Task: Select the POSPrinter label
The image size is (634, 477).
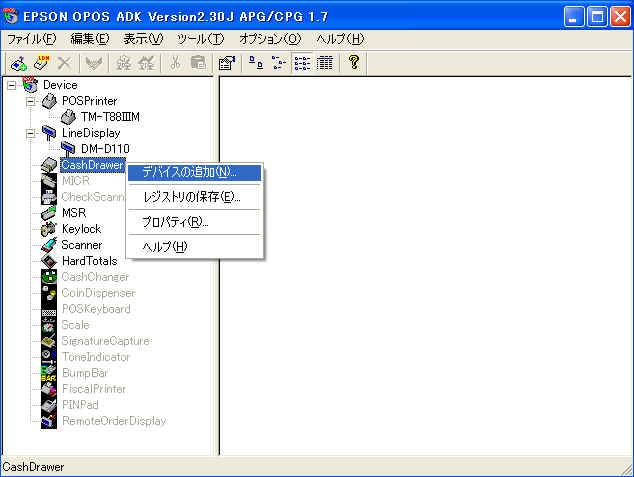Action: (x=89, y=101)
